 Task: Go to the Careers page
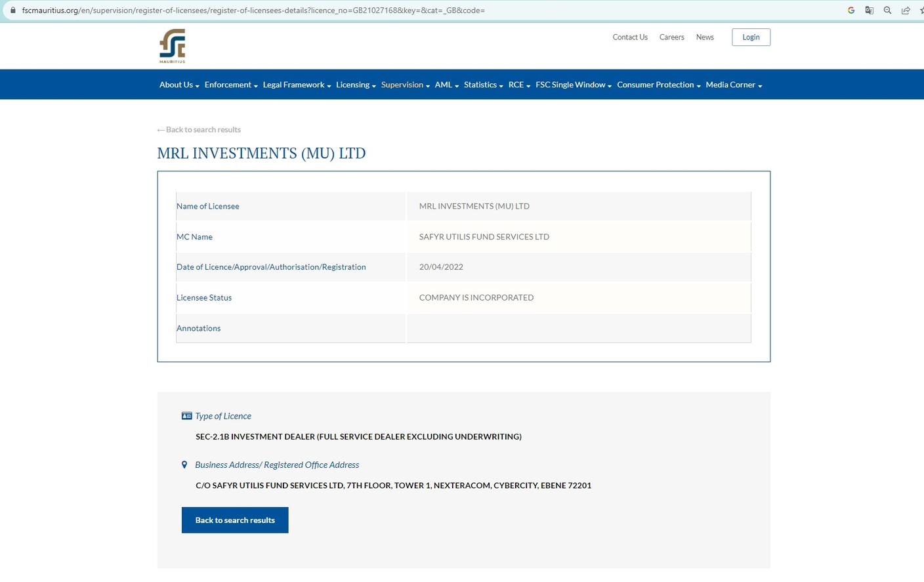(x=672, y=37)
